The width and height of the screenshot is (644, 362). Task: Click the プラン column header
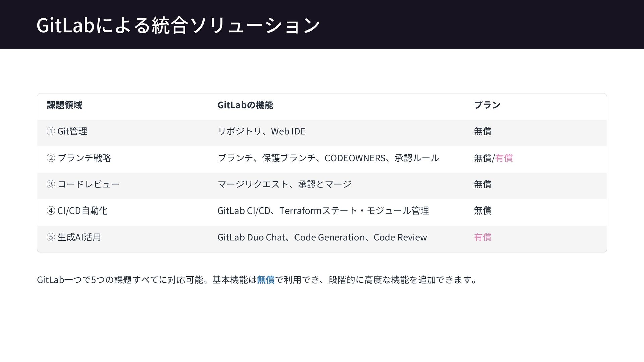[x=487, y=105]
